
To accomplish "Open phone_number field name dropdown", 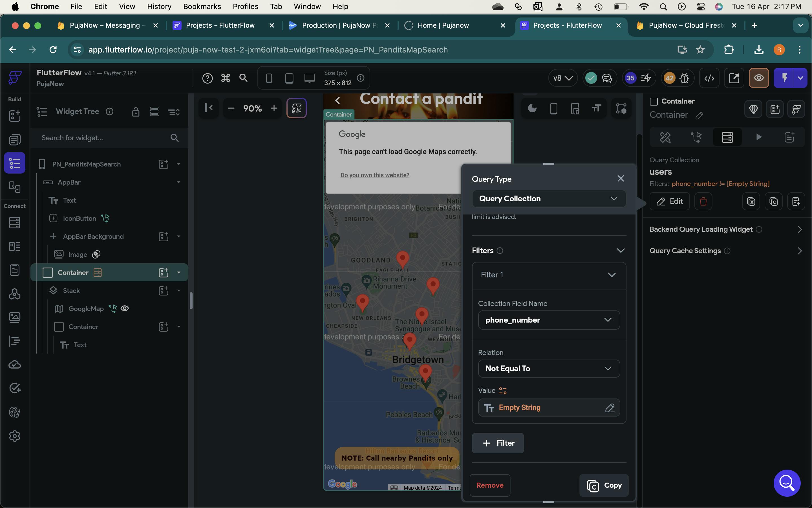I will [x=549, y=320].
